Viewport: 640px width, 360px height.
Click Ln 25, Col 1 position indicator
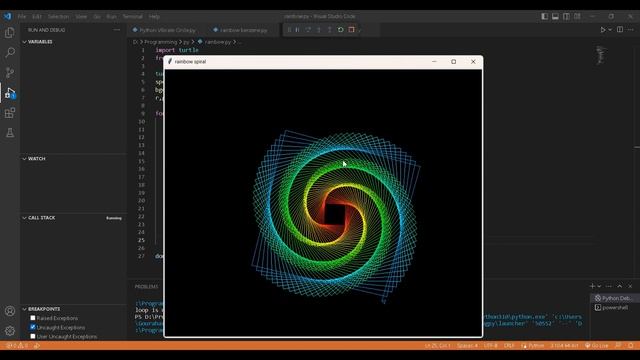pos(438,345)
